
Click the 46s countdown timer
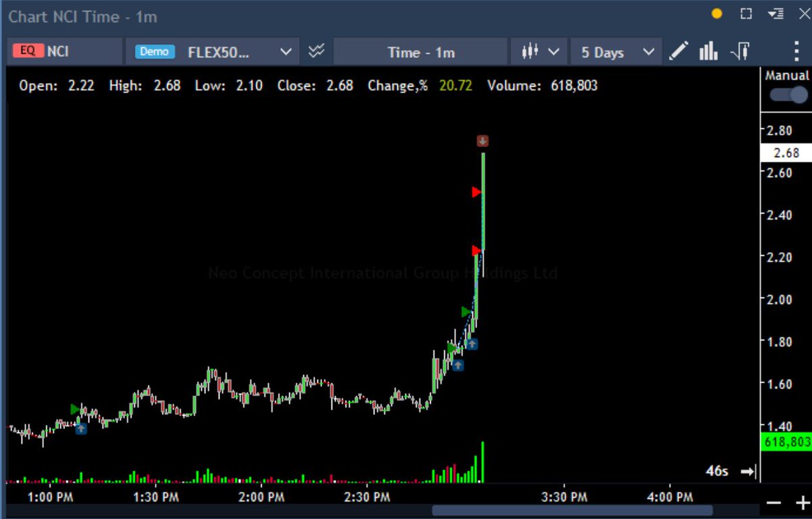[717, 471]
